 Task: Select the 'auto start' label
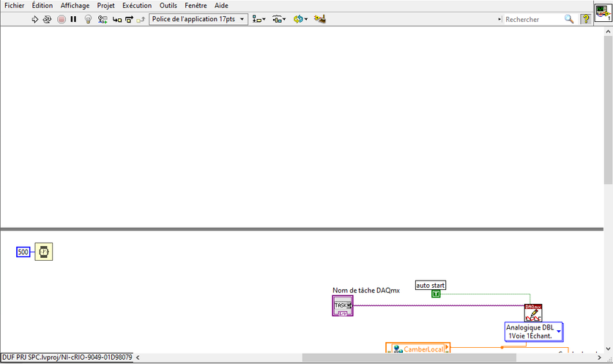(x=430, y=286)
